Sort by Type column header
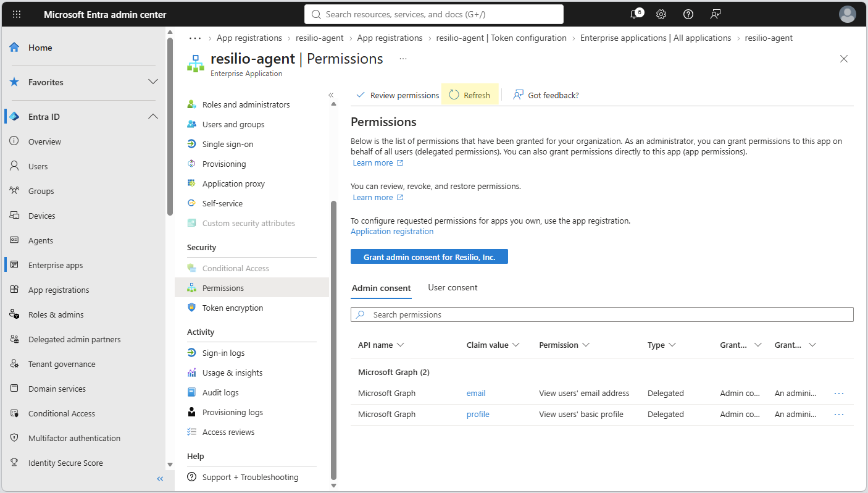The width and height of the screenshot is (868, 493). (662, 345)
